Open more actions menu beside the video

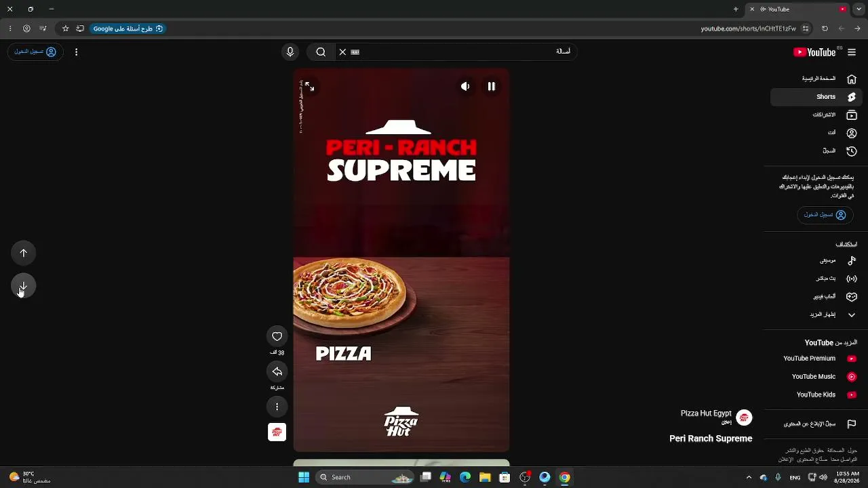(x=277, y=407)
